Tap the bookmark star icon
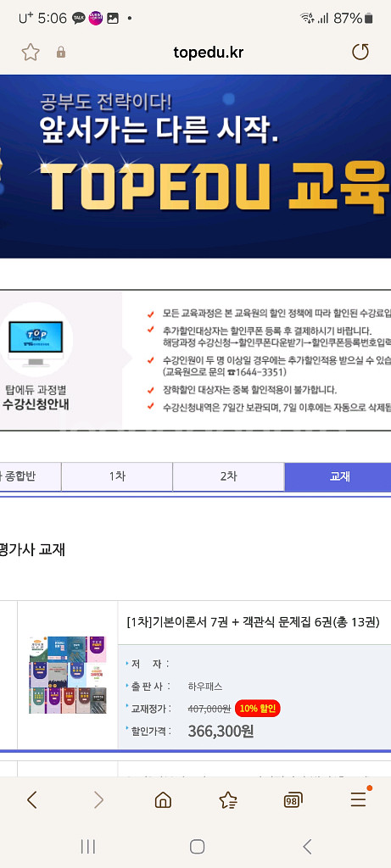Viewport: 391px width, 868px height. coord(31,53)
